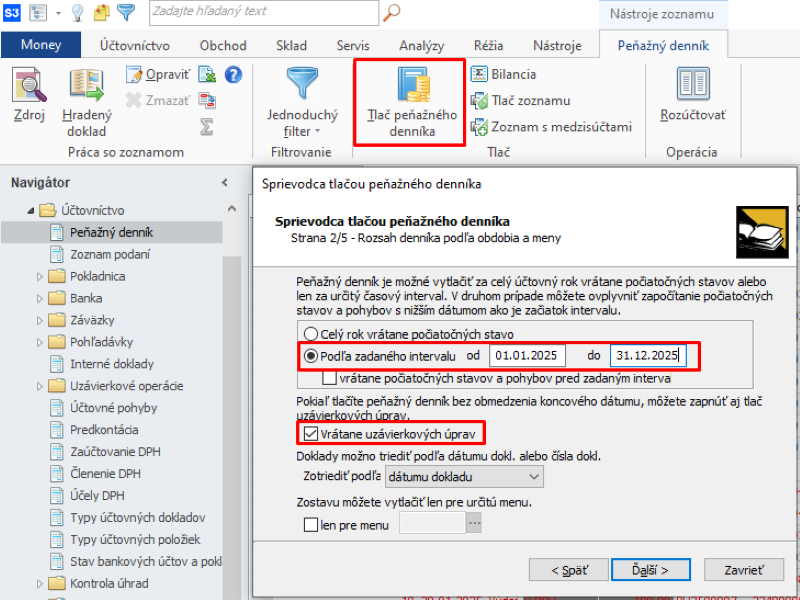
Task: Switch to the Účtovníctvo ribbon tab
Action: 135,45
